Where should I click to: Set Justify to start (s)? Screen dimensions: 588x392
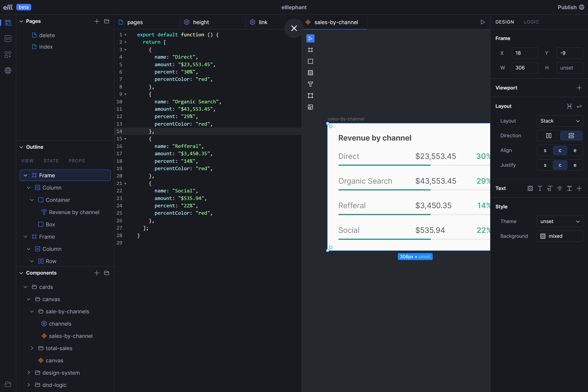click(545, 165)
